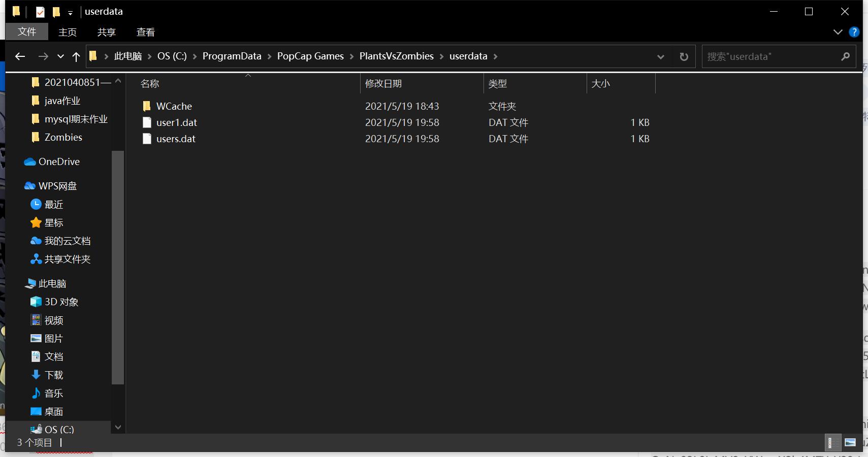Click the Forward navigation arrow
The height and width of the screenshot is (457, 868).
click(43, 56)
